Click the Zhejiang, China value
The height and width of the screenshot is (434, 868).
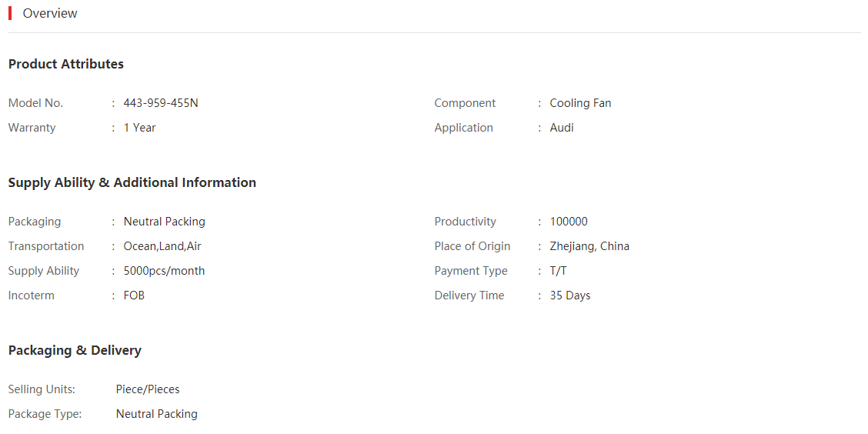pos(589,246)
